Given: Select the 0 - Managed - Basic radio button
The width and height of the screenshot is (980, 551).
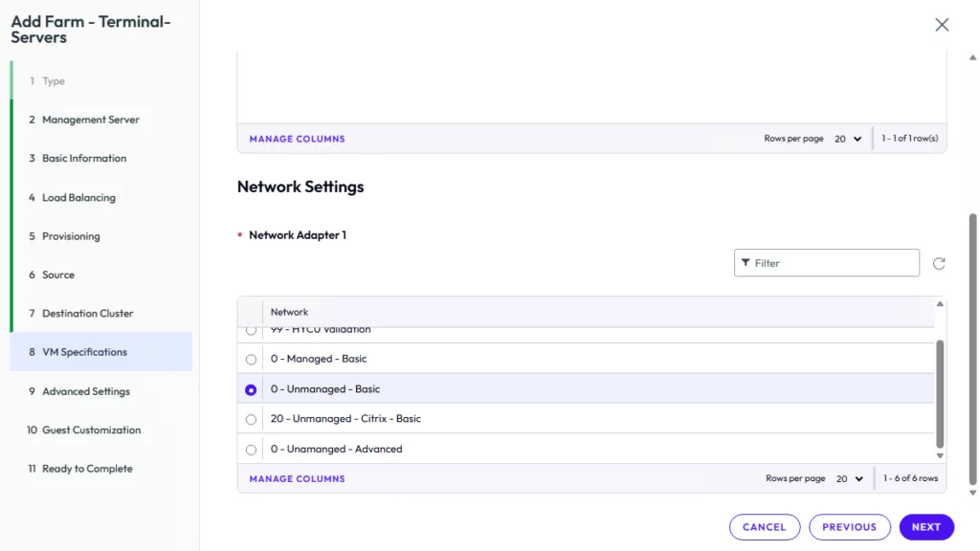Looking at the screenshot, I should pos(251,360).
